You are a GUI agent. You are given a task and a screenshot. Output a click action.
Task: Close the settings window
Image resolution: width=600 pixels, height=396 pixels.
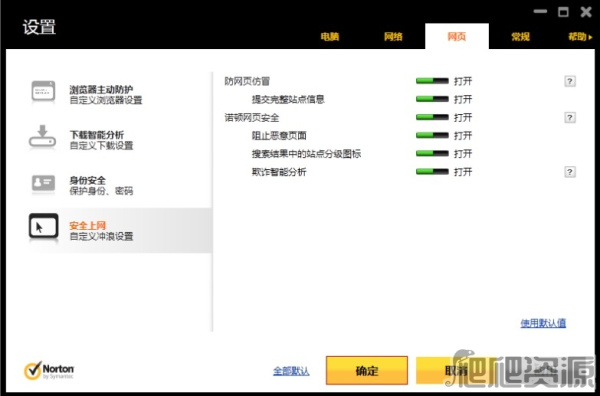point(586,11)
